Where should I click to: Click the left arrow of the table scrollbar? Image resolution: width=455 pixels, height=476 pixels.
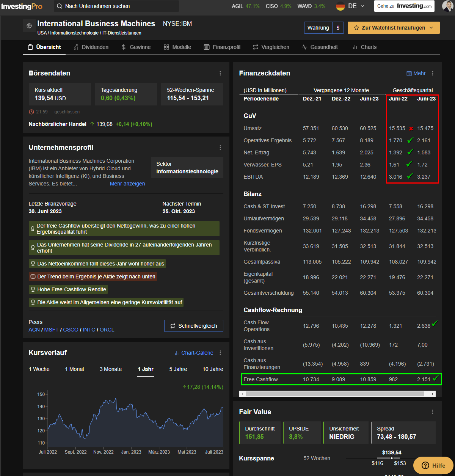243,394
